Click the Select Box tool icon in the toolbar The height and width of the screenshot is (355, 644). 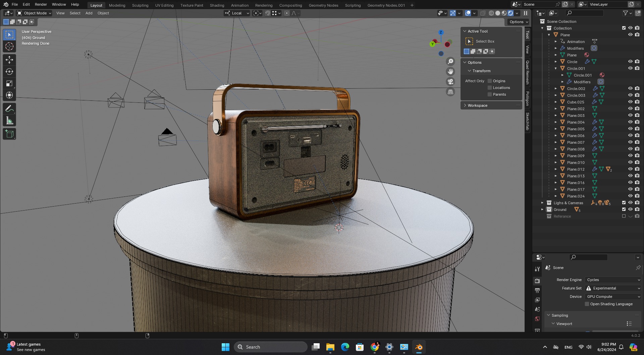click(9, 35)
